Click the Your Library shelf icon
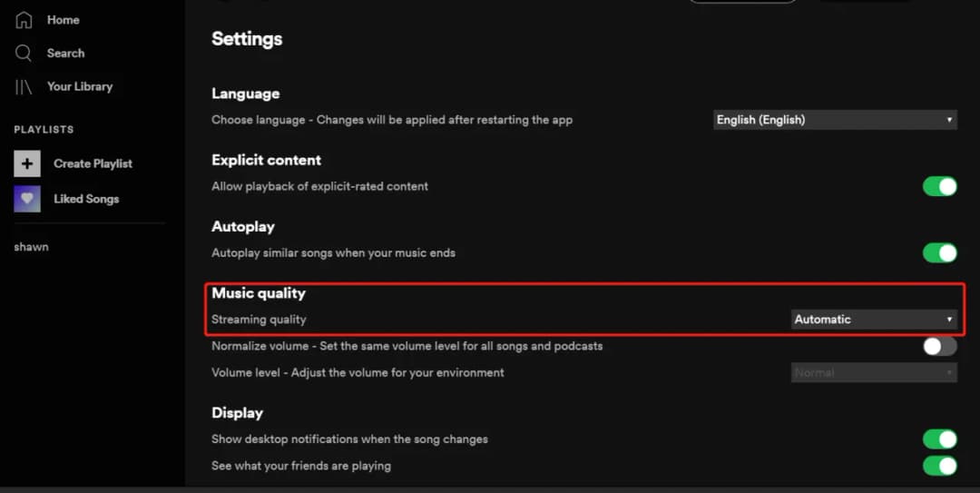Viewport: 980px width, 493px height. [x=24, y=87]
